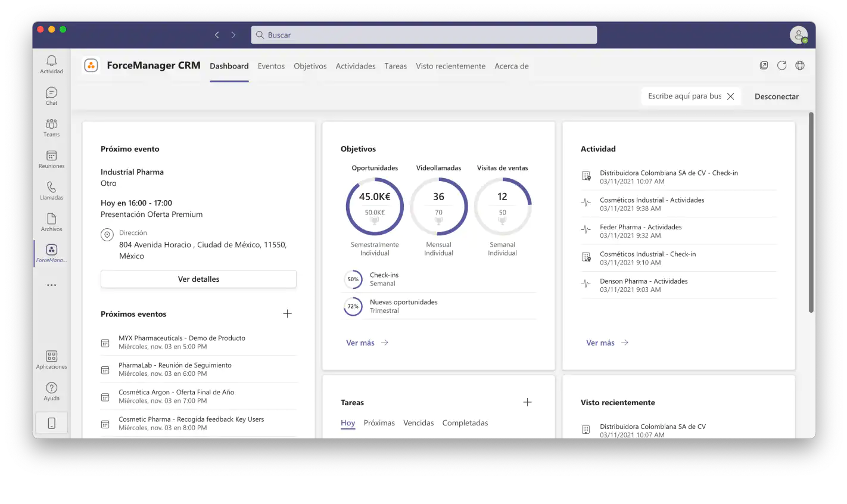
Task: Click MYX Pharmaceuticals event calendar icon
Action: (x=105, y=343)
